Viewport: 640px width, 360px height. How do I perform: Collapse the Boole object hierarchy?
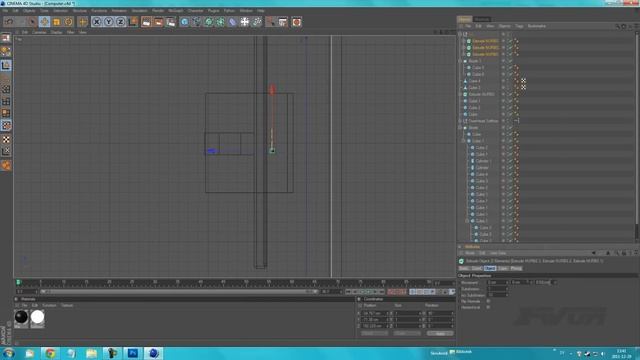point(460,128)
